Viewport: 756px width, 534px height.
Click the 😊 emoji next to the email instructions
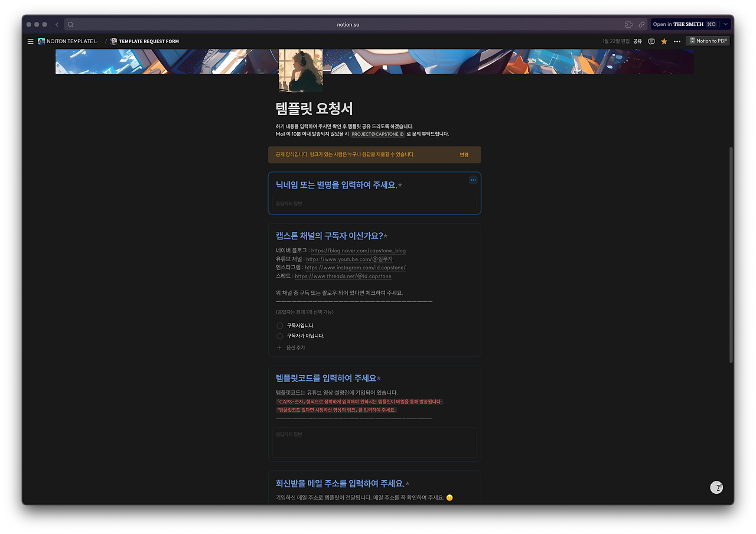tap(449, 497)
